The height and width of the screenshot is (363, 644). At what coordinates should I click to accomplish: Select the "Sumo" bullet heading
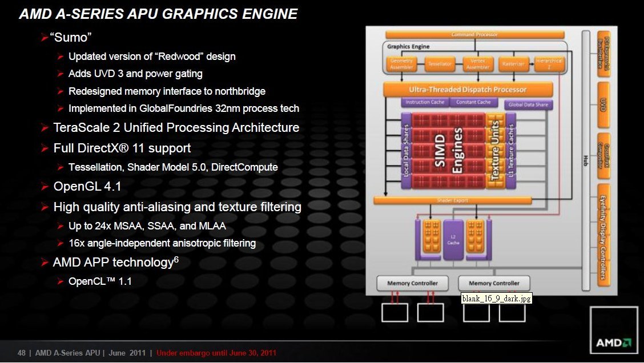coord(71,37)
